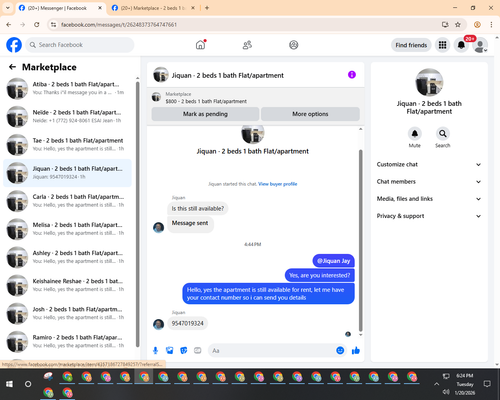Expand the Customize chat section
Screen dimensions: 500x400
[x=429, y=164]
